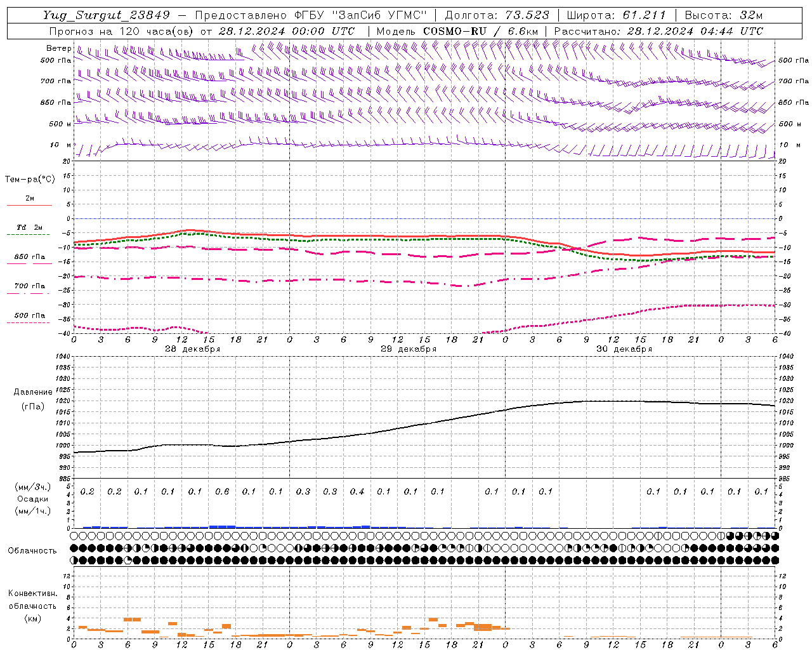Click the Рассчитано: 28.12.2024 04:44 UTC text
The width and height of the screenshot is (812, 650).
click(658, 31)
